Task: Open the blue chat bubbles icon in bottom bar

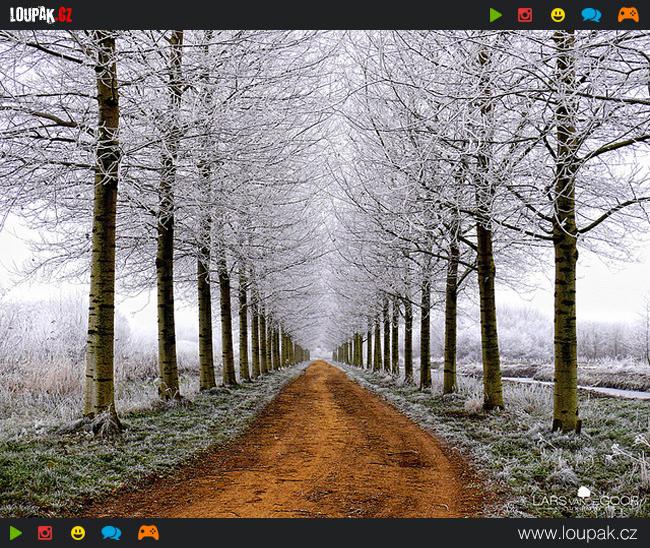Action: (111, 533)
